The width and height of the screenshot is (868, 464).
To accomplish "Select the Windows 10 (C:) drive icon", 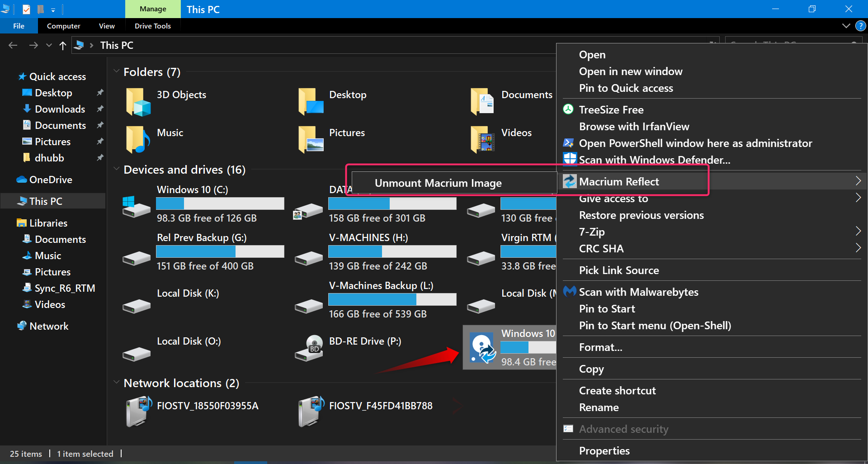I will tap(136, 207).
